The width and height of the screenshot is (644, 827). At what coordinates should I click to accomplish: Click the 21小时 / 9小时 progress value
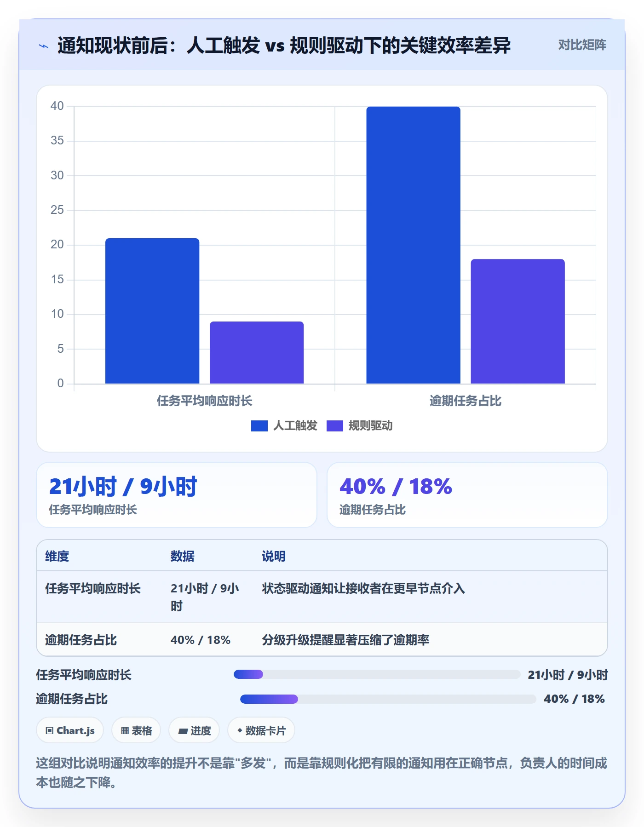coord(568,675)
